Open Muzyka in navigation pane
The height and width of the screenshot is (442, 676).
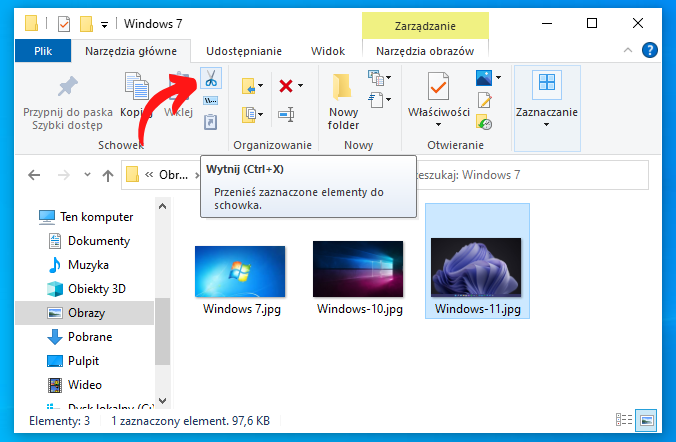(x=78, y=265)
